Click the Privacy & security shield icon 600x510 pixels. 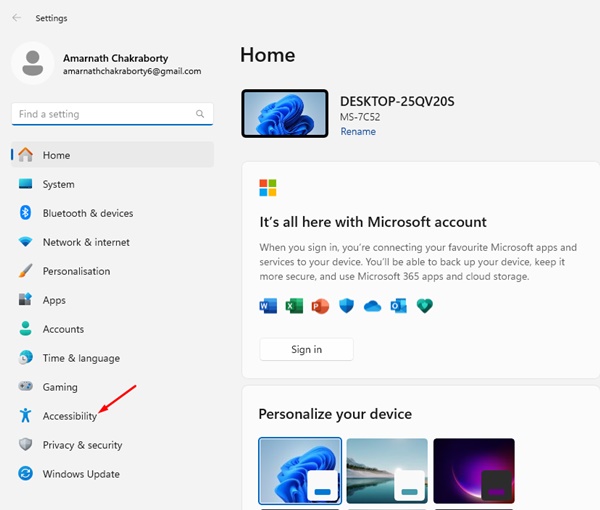coord(25,445)
